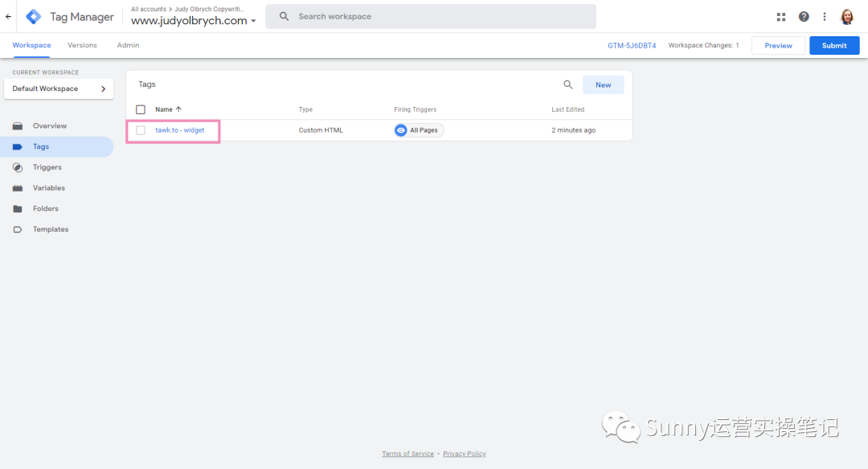Click the New tag button

coord(603,84)
